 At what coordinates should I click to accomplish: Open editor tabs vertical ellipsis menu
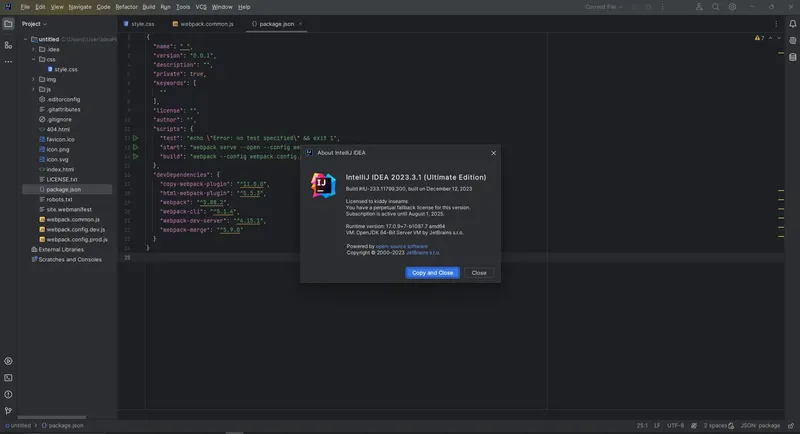[776, 24]
